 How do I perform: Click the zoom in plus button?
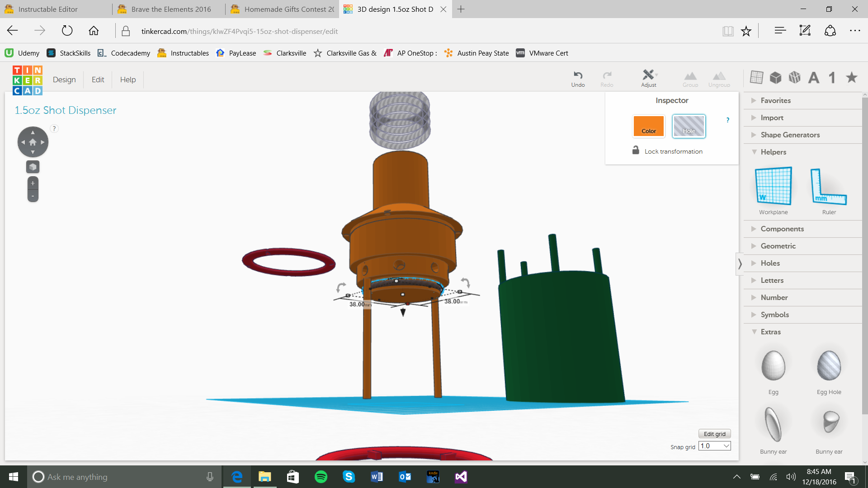(33, 183)
